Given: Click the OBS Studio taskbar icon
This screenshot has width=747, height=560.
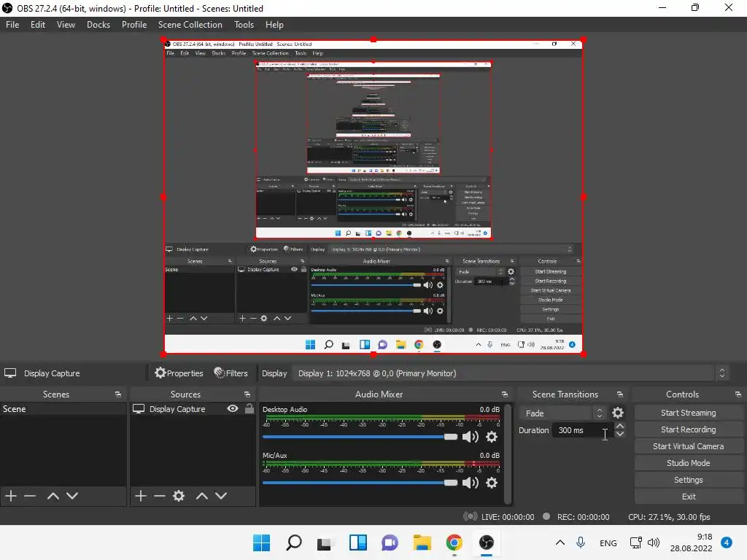Looking at the screenshot, I should [x=487, y=542].
